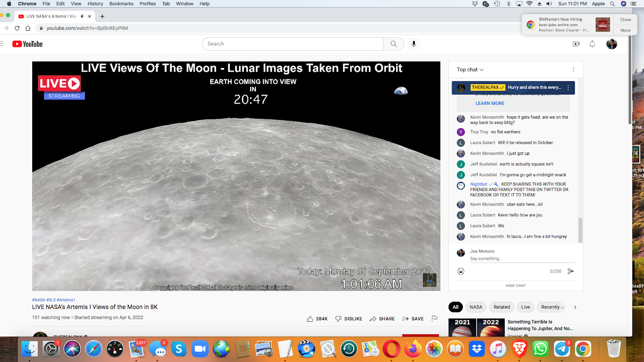This screenshot has width=644, height=362.
Task: Click the video title 'Something Terrible Is Happening To Jupiter'
Action: (540, 325)
